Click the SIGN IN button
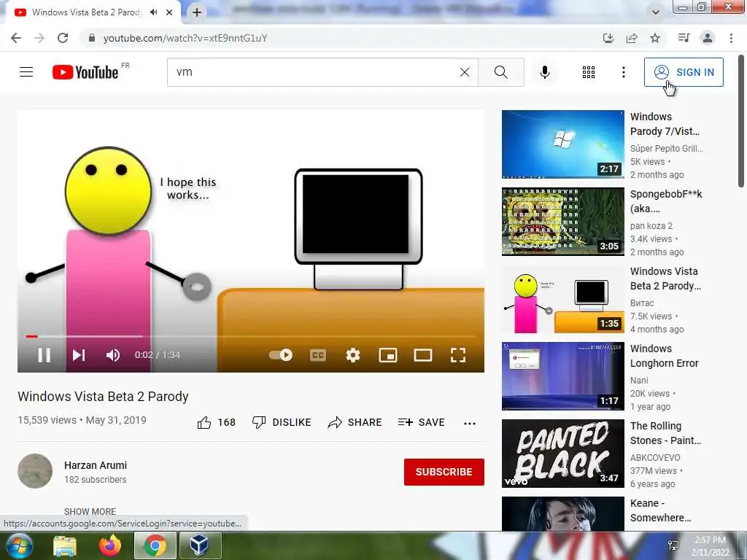 coord(684,72)
